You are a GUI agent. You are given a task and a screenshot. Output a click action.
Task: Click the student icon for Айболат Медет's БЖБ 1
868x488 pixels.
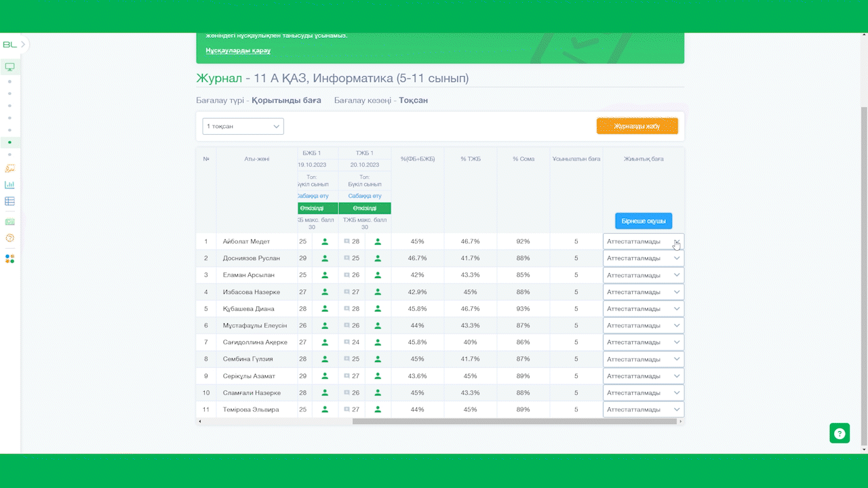(325, 241)
